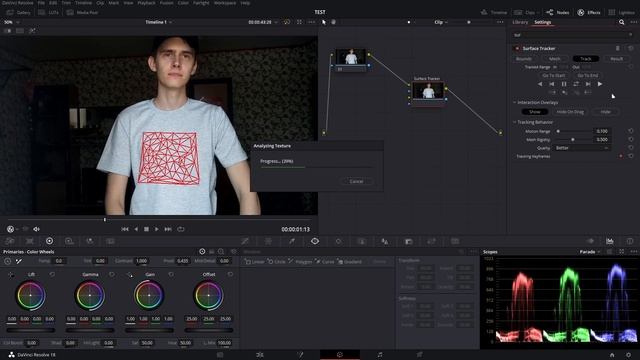Select the first node thumbnail in node editor

click(351, 57)
